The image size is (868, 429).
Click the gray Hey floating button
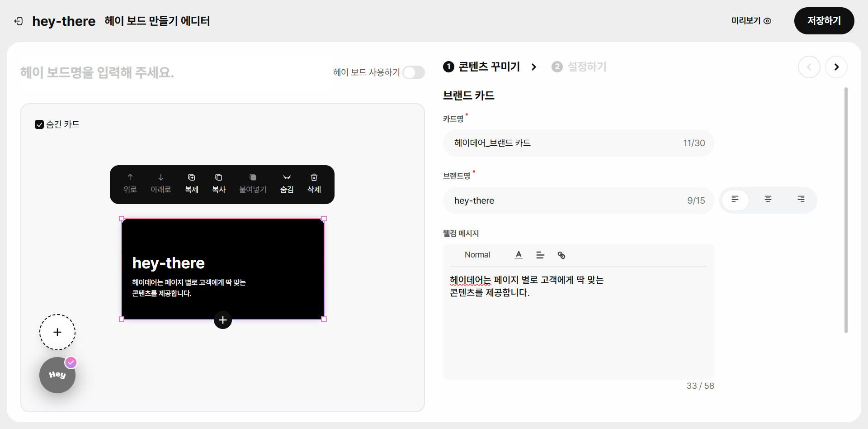pyautogui.click(x=57, y=375)
